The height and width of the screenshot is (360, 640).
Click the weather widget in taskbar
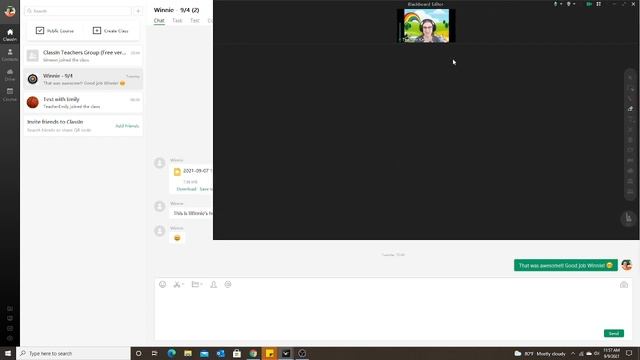click(540, 353)
